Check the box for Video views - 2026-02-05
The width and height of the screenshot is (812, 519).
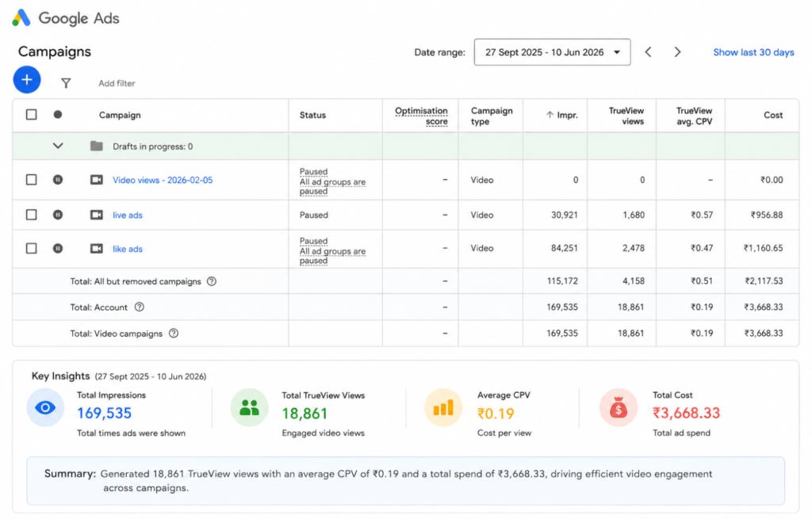coord(32,180)
